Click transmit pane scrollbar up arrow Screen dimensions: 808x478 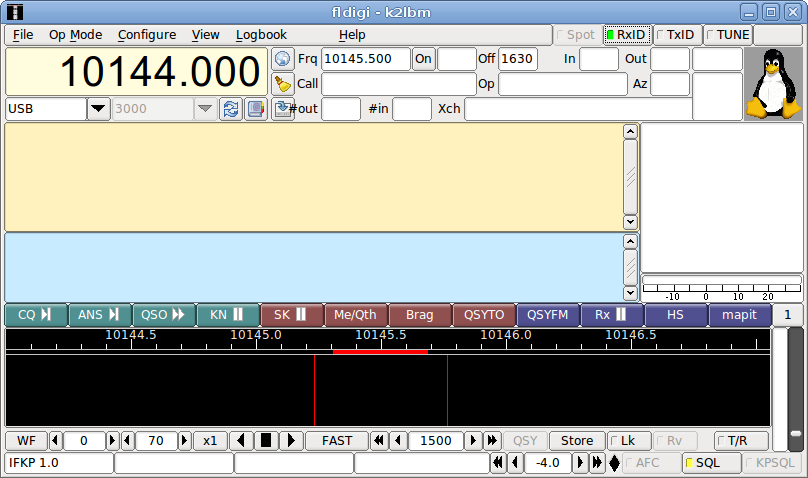(630, 242)
